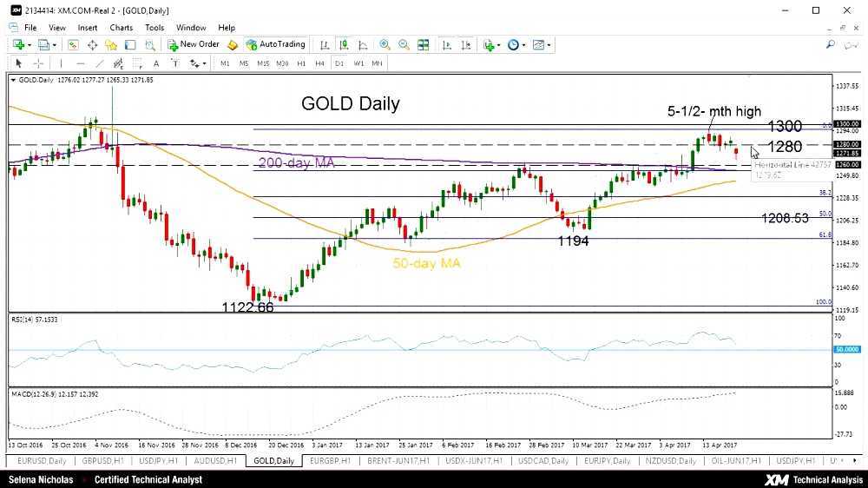Tile the chart windows

(424, 45)
